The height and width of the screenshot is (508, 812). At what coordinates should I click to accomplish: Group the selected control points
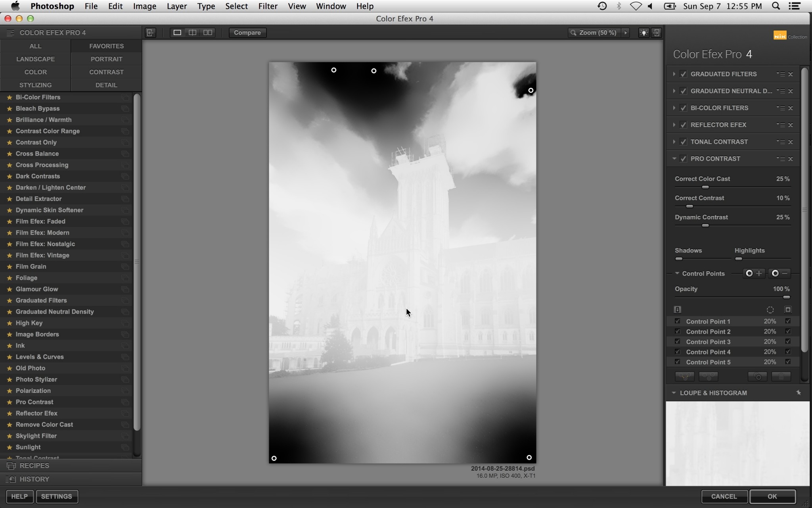tap(684, 376)
